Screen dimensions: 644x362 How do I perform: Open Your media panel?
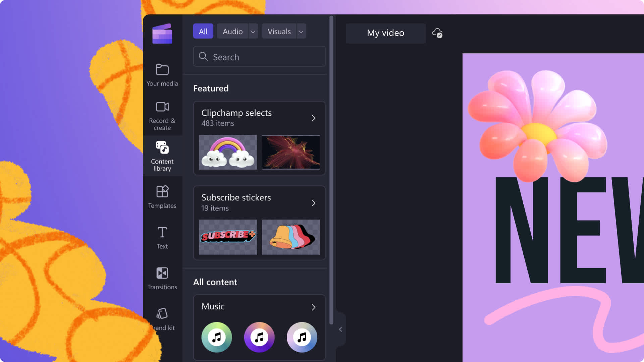point(162,74)
